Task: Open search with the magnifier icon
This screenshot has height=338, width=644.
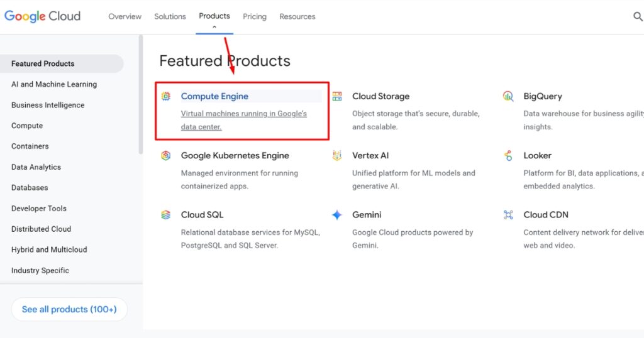Action: pyautogui.click(x=637, y=17)
